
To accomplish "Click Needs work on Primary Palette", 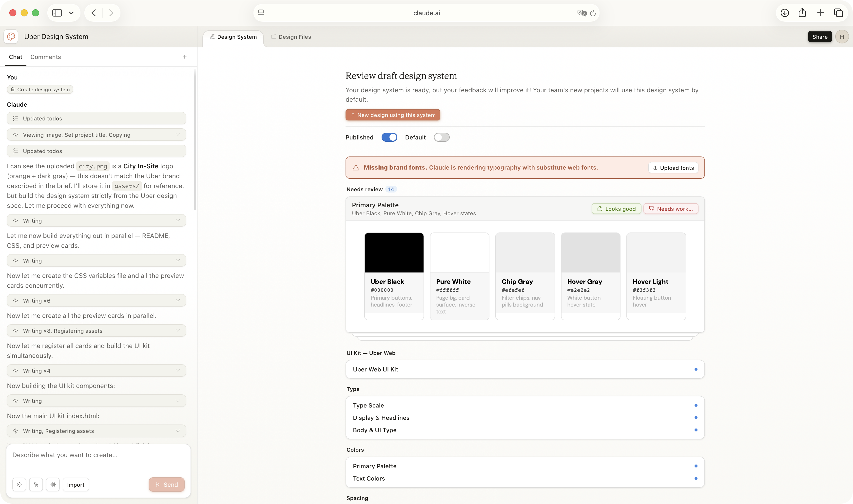I will point(671,209).
